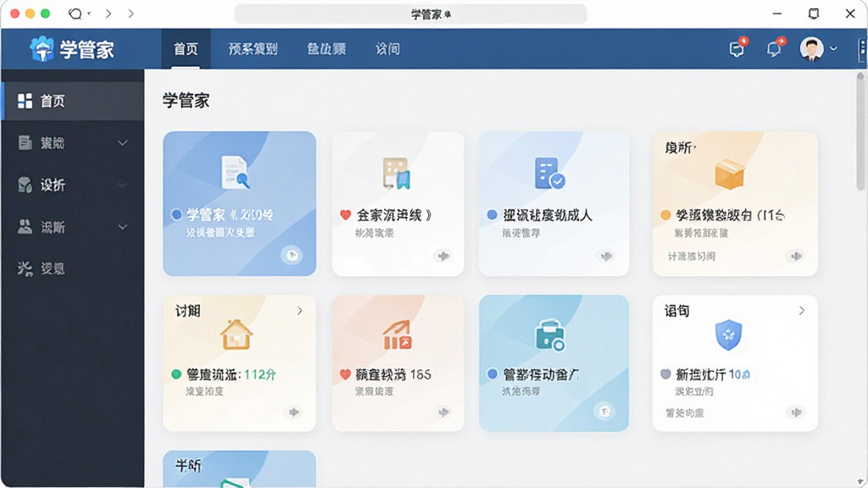Select 首页 in the left sidebar
This screenshot has width=868, height=488.
[73, 102]
